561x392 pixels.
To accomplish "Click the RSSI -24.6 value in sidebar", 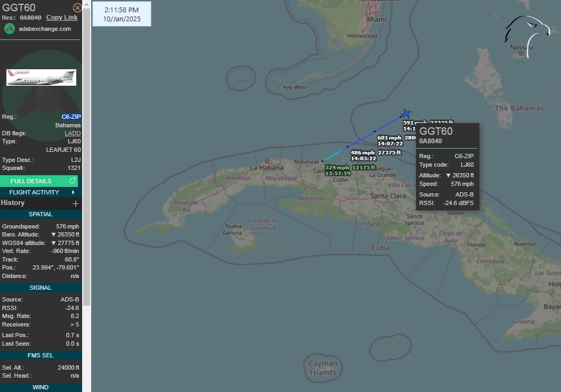I will [72, 308].
